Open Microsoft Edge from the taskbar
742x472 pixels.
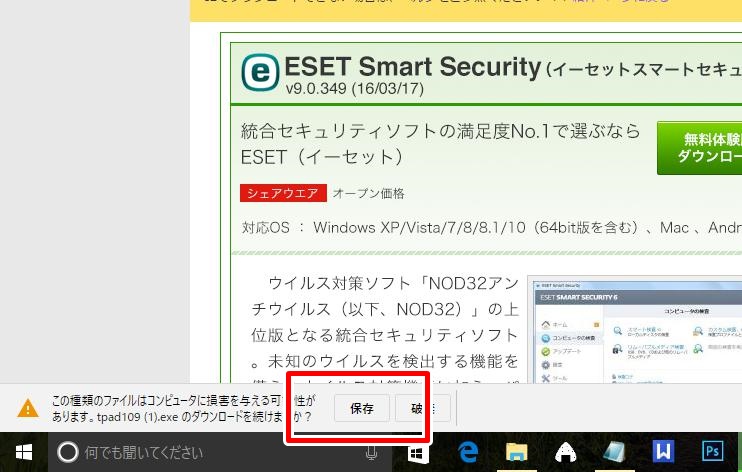tap(468, 452)
